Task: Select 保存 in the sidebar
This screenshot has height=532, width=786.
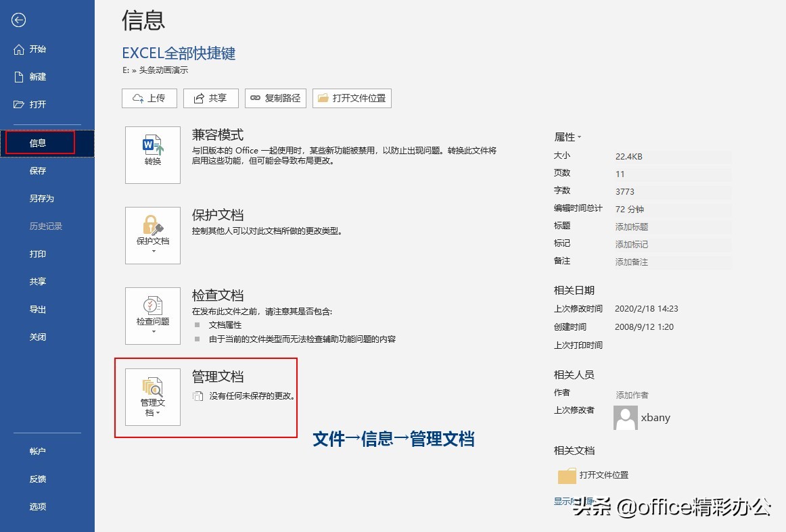Action: 47,171
